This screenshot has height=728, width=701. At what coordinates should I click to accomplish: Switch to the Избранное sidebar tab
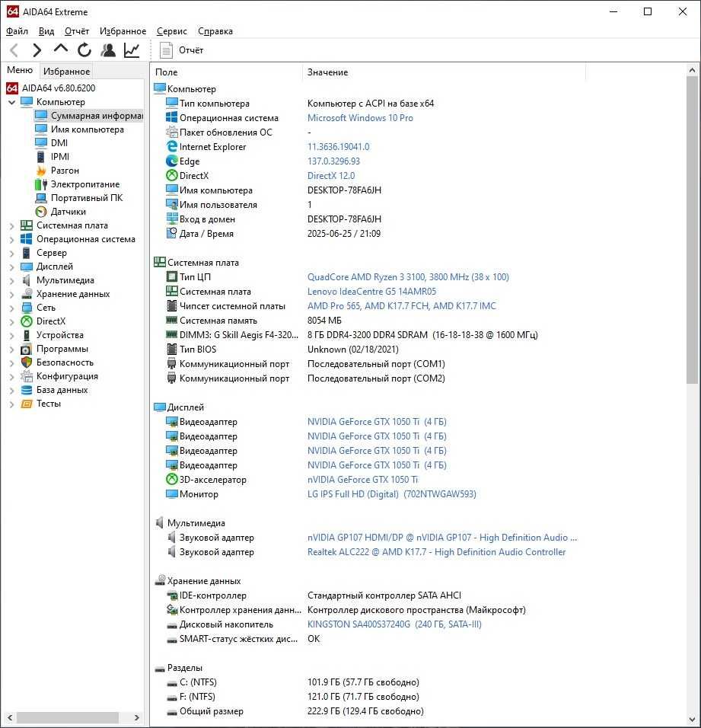66,71
